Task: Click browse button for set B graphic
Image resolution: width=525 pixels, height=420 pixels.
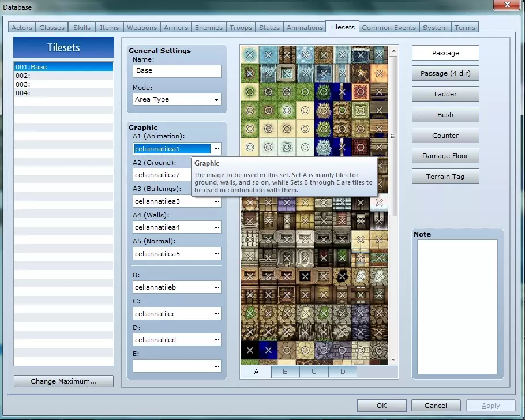Action: click(216, 287)
